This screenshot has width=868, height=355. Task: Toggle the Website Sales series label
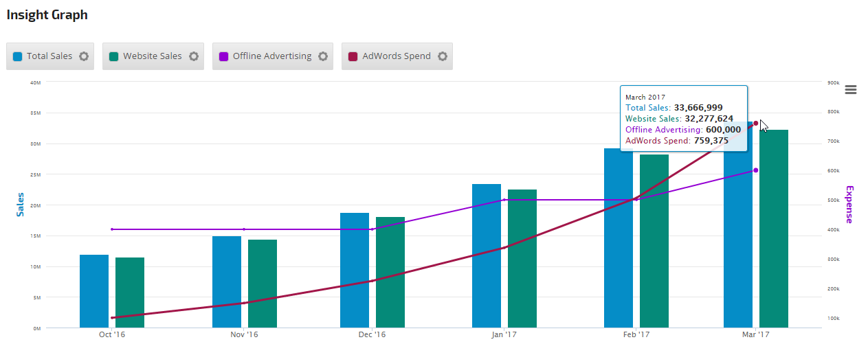(x=153, y=56)
